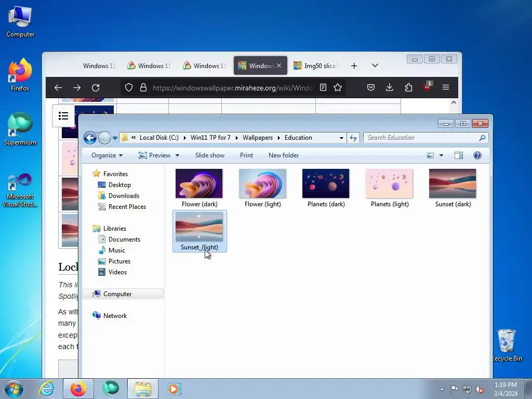Click Win11 TP for 7 breadcrumb
This screenshot has height=399, width=532.
(x=210, y=138)
